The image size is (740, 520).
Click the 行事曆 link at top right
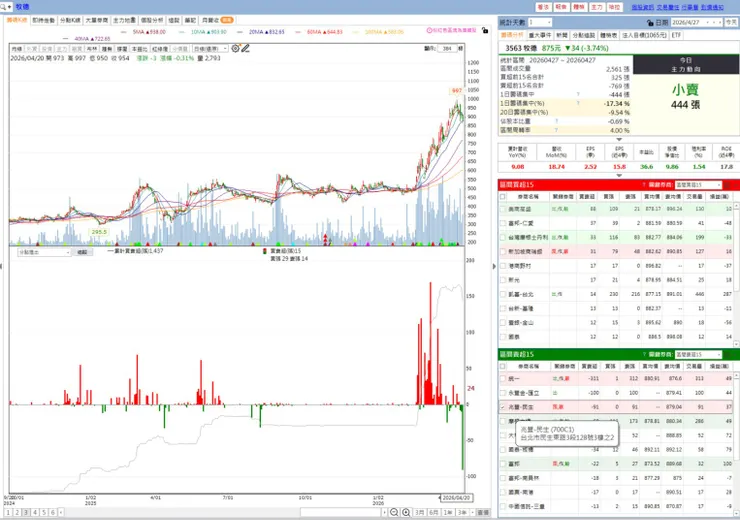click(690, 7)
